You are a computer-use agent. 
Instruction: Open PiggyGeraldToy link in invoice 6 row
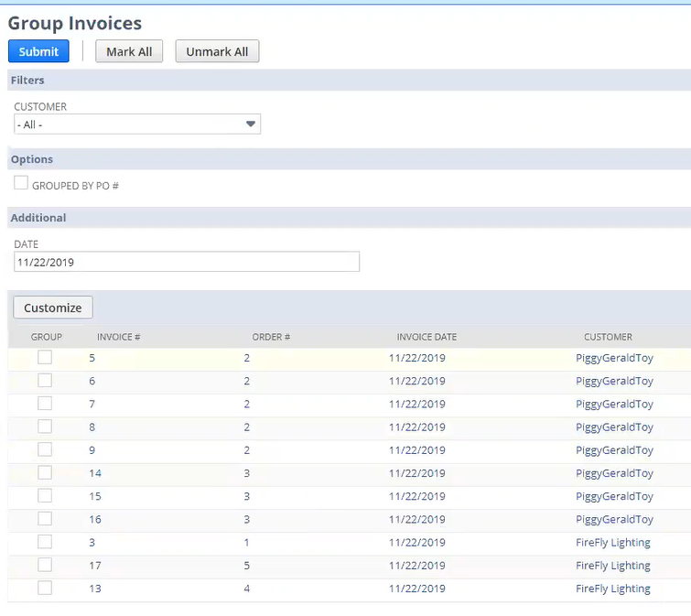pos(614,381)
